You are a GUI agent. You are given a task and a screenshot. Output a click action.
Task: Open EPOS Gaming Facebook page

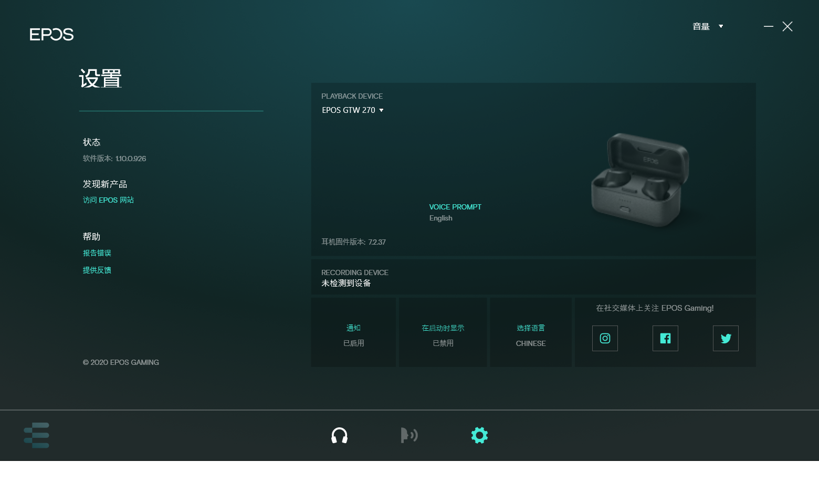(665, 338)
